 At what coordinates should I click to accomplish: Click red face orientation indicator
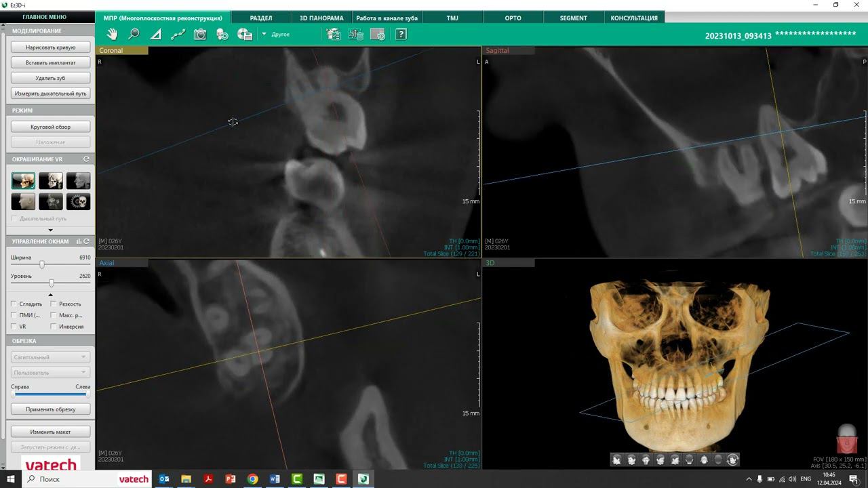tap(846, 439)
